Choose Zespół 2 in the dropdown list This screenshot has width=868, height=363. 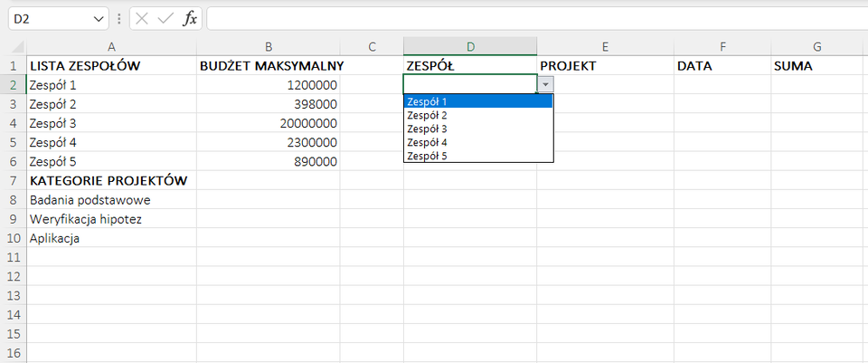477,115
